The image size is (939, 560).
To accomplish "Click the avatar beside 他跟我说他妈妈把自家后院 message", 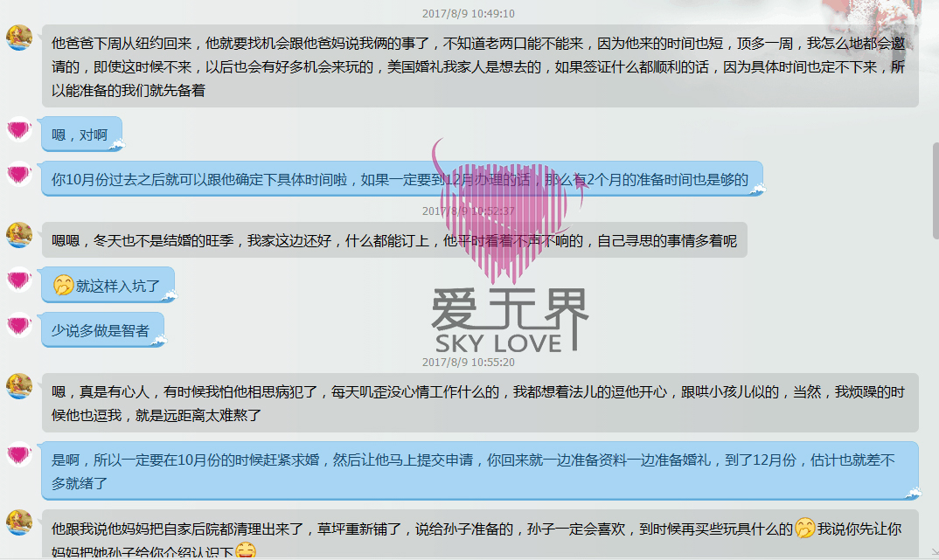I will coord(19,522).
